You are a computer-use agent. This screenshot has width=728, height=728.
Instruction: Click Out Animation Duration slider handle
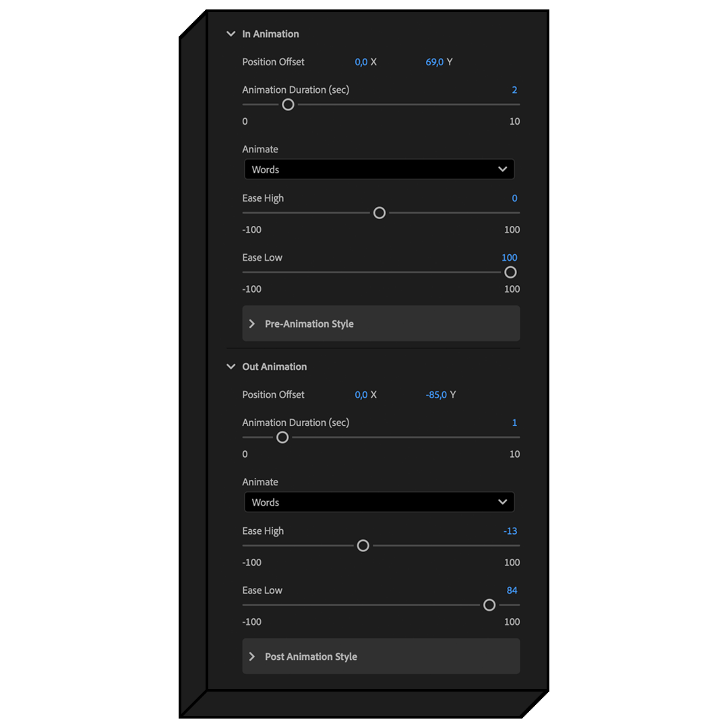click(x=282, y=437)
